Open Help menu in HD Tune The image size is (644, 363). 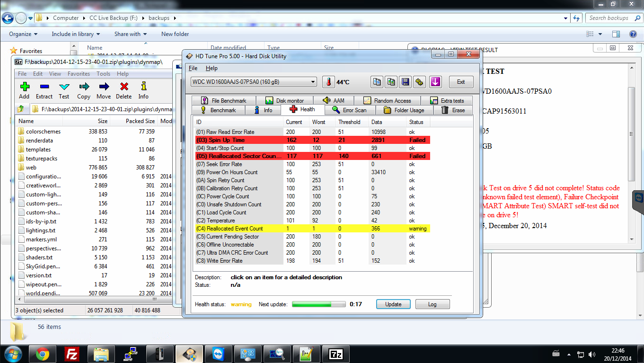[212, 68]
